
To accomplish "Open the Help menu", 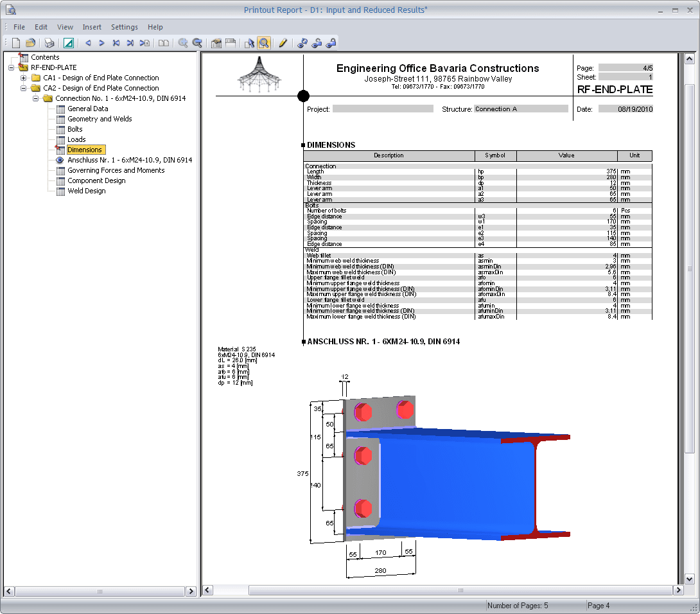I will pyautogui.click(x=155, y=27).
